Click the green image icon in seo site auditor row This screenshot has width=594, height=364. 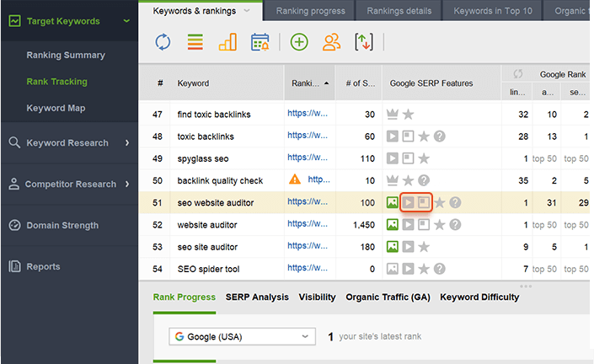tap(393, 247)
